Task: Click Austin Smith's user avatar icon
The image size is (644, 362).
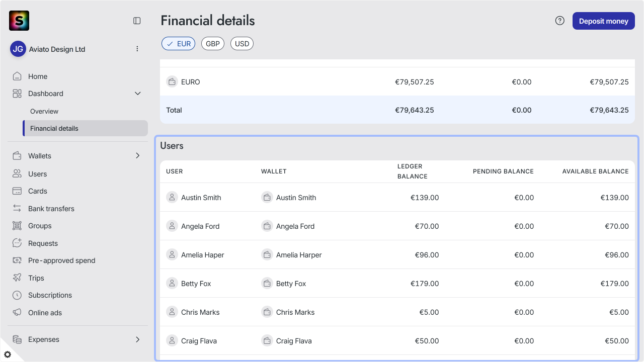Action: [x=172, y=198]
